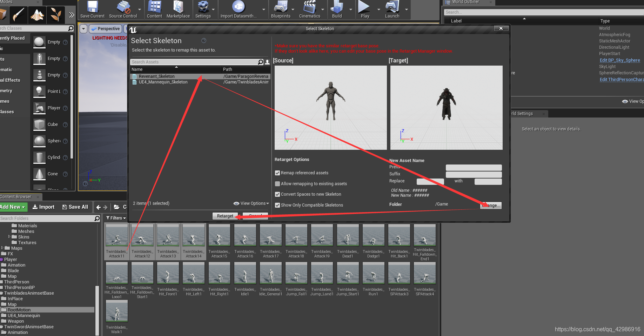Open the Filters dropdown in Content Browser
This screenshot has width=644, height=336.
116,218
